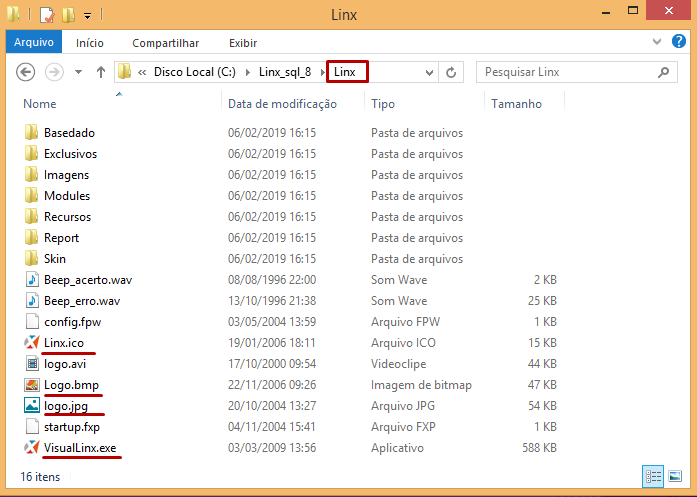Screen dimensions: 697x497
Task: Close the Linx Explorer window
Action: pos(669,10)
